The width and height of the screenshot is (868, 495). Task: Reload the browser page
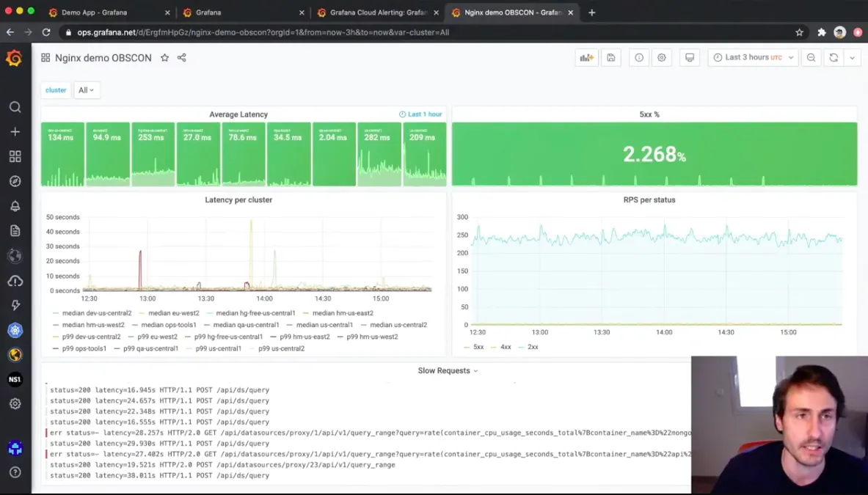pos(46,32)
